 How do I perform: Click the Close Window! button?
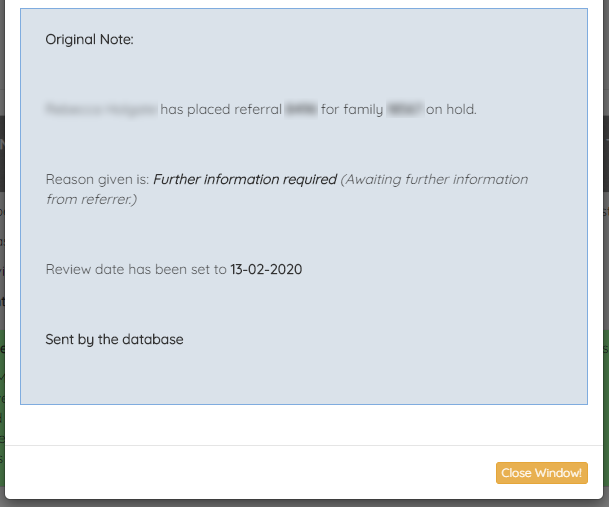point(541,473)
